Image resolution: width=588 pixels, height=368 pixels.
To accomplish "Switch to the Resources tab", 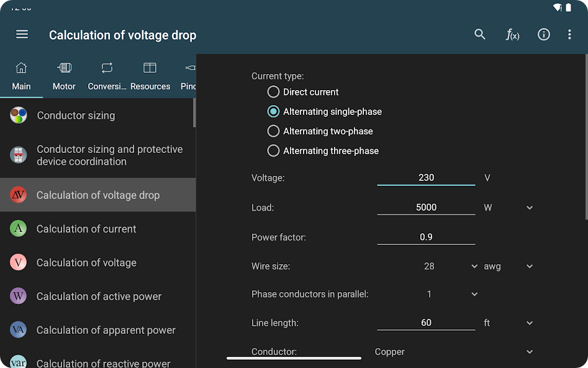I will (150, 76).
